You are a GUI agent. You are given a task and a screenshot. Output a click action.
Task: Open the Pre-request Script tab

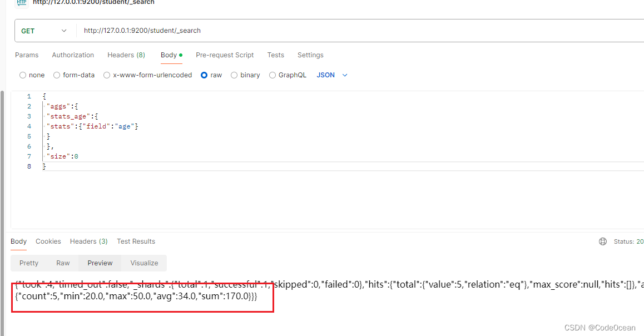[x=225, y=55]
